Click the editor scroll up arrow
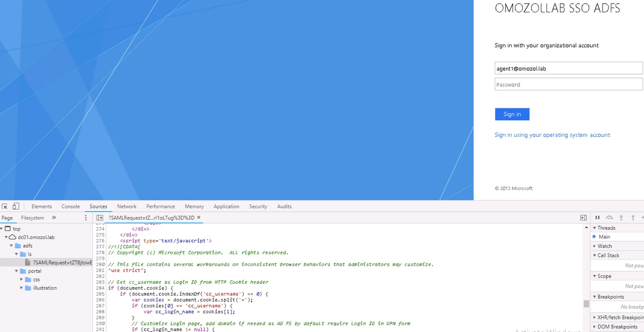 tap(587, 228)
